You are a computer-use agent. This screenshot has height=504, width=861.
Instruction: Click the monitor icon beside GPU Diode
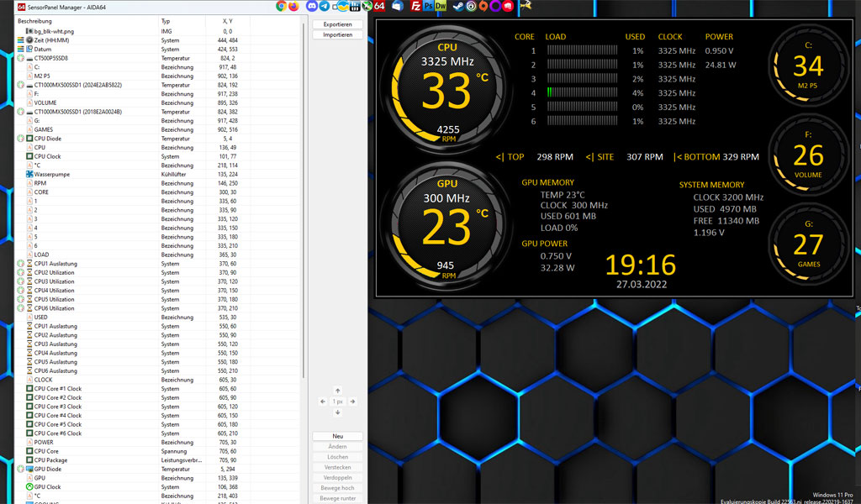(x=29, y=469)
